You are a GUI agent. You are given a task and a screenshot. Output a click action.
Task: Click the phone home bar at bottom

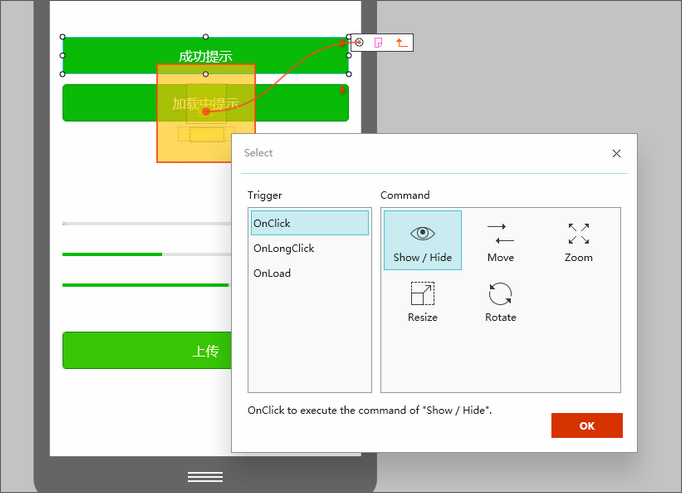[x=205, y=476]
